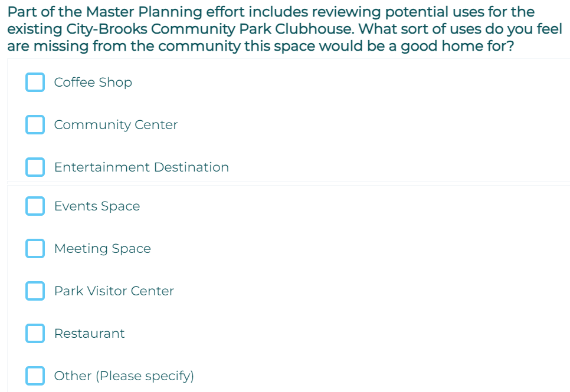The width and height of the screenshot is (570, 392).
Task: Check the Park Visitor Center box
Action: pyautogui.click(x=35, y=291)
